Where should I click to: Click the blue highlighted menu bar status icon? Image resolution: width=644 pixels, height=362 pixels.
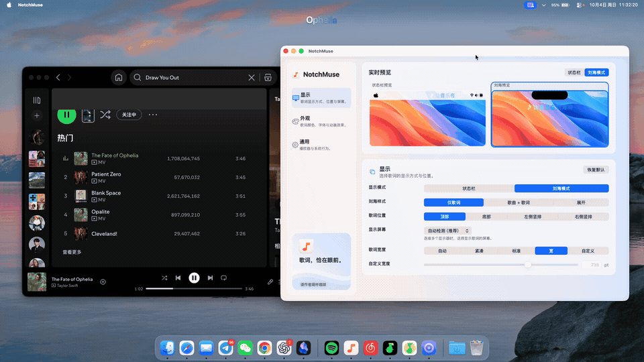click(530, 5)
